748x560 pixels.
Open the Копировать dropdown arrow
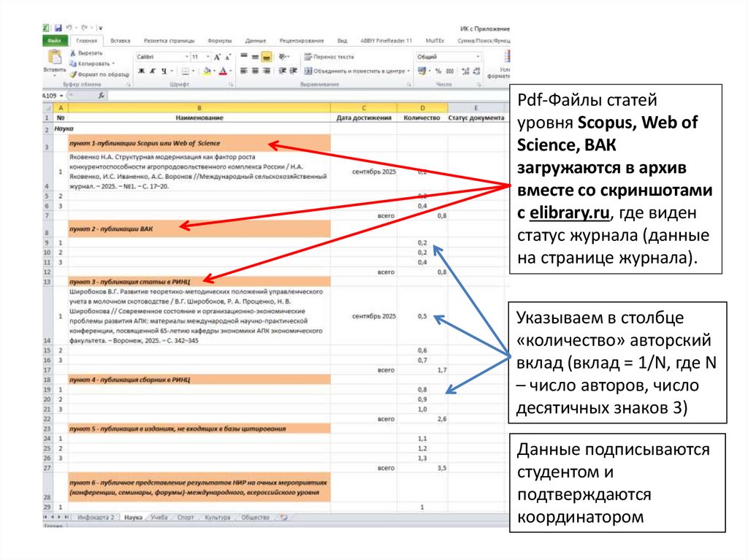click(x=113, y=64)
